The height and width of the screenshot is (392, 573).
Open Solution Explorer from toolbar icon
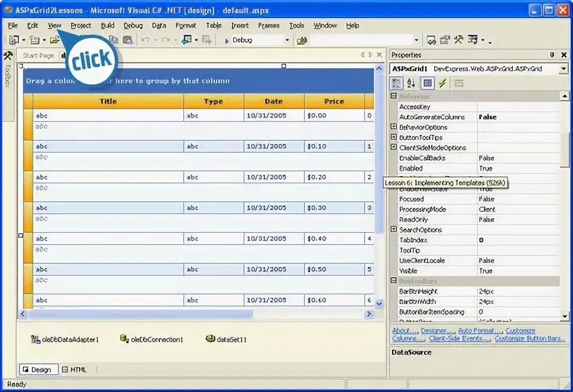(431, 40)
